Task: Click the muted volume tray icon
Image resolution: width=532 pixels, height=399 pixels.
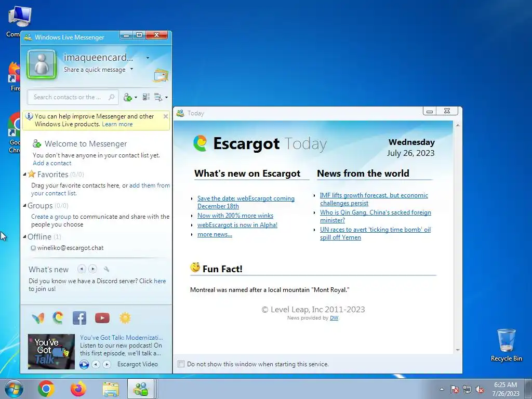Action: coord(480,390)
